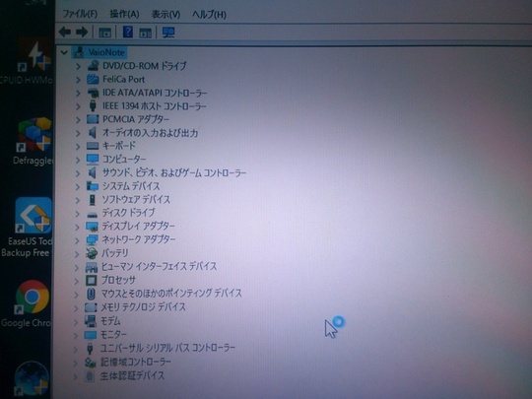The height and width of the screenshot is (399, 532).
Task: Expand the IDE ATA/ATAPI コントローラー node
Action: 78,93
